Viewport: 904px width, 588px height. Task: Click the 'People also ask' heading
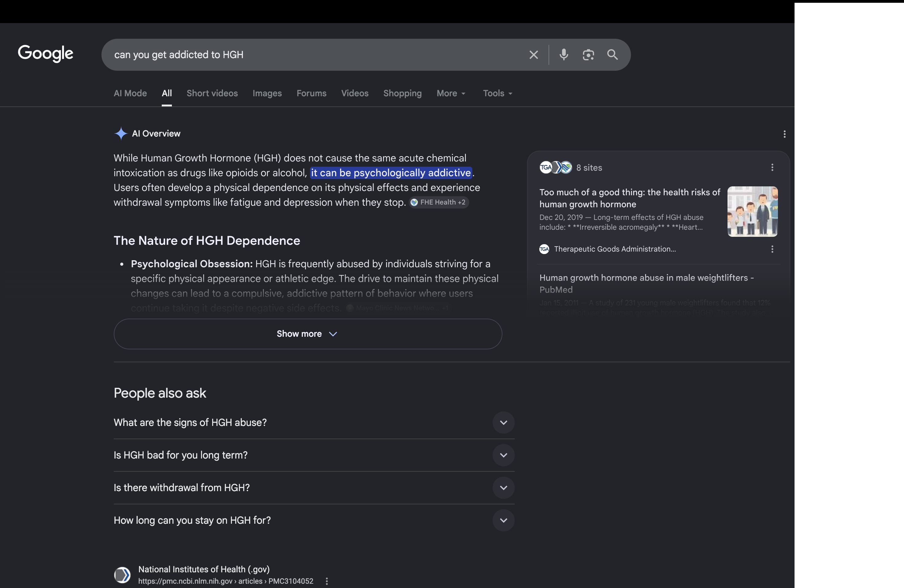click(160, 393)
